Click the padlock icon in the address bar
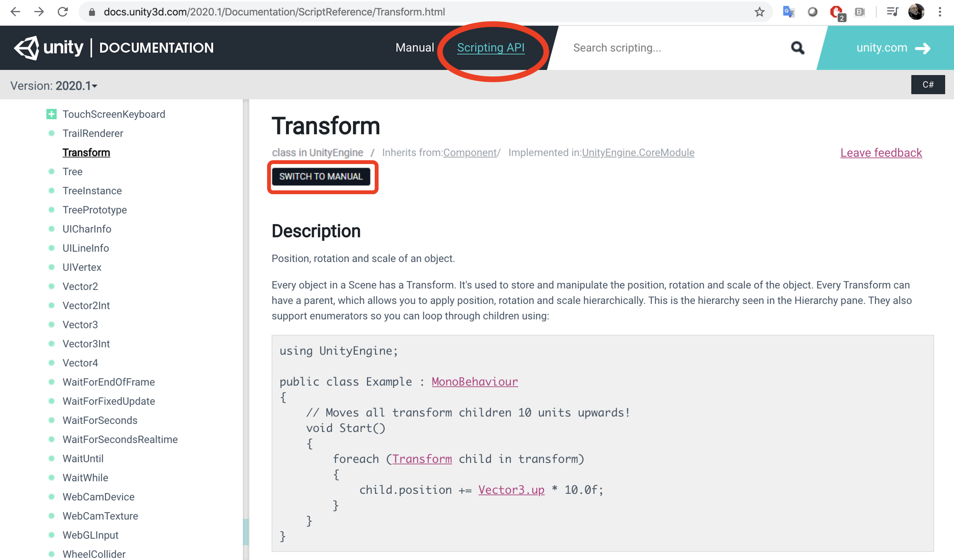Viewport: 954px width, 560px height. (92, 12)
